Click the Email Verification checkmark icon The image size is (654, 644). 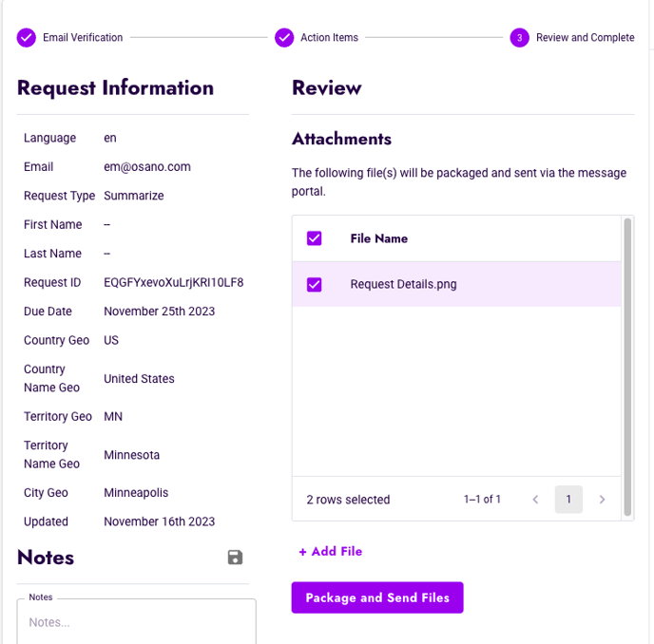[x=27, y=38]
